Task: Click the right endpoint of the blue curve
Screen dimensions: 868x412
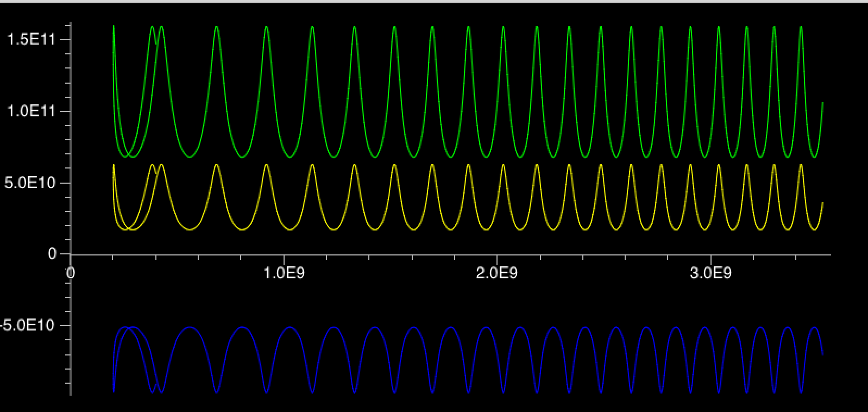Action: (x=822, y=354)
